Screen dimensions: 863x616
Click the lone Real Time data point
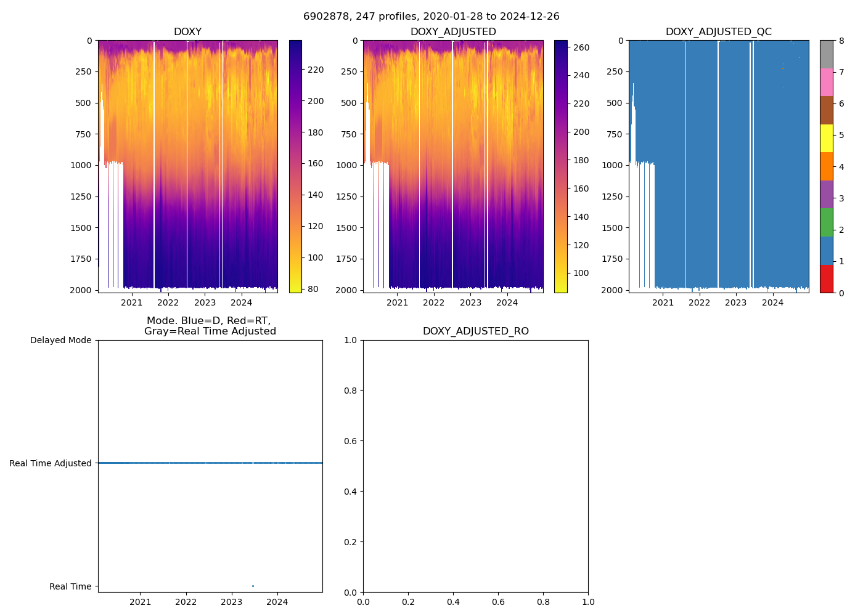pyautogui.click(x=253, y=586)
